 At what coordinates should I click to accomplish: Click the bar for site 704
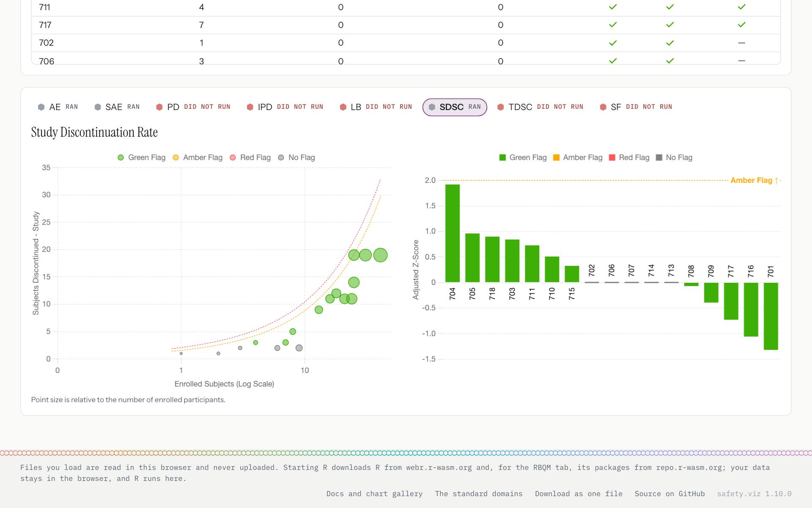[453, 233]
